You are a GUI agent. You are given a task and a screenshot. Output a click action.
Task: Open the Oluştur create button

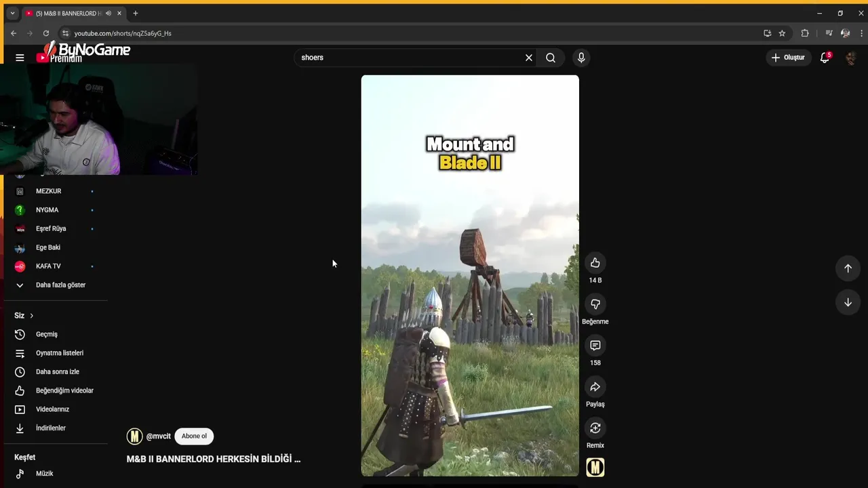[x=788, y=58]
